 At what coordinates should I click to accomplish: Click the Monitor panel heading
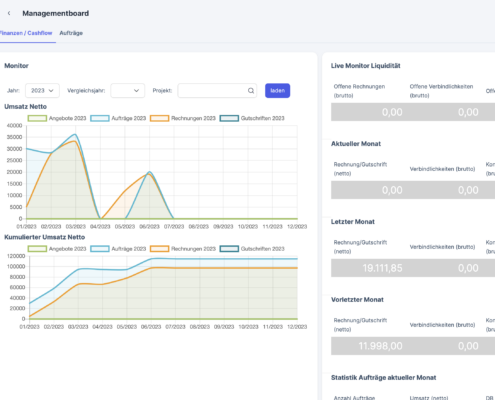tap(16, 66)
